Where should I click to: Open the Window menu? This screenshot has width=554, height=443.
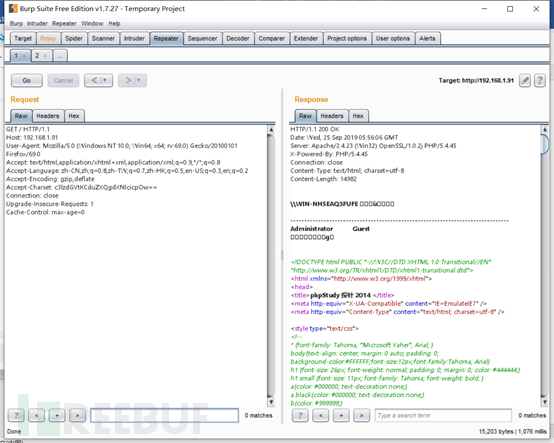[x=92, y=24]
